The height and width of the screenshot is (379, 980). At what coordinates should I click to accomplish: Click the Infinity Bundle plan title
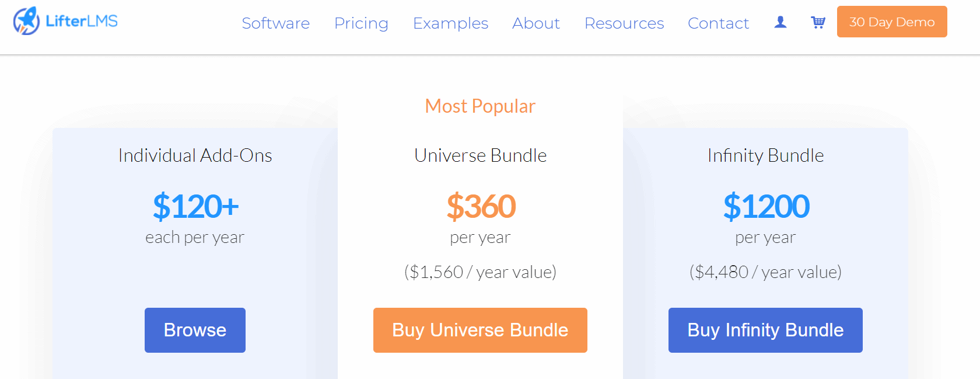point(765,155)
